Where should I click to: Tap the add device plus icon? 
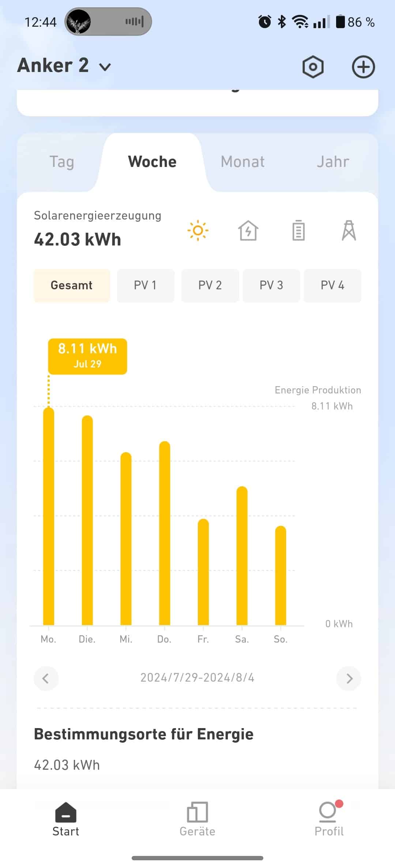(x=363, y=67)
